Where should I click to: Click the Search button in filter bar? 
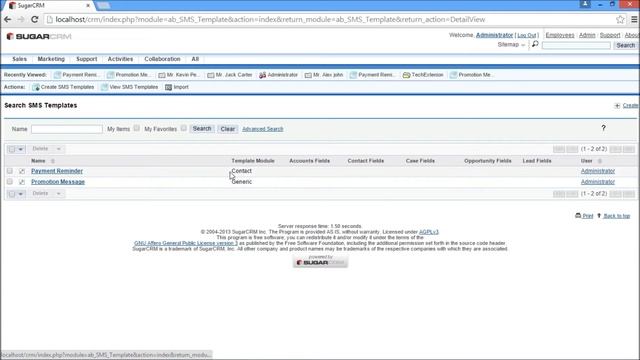point(202,129)
